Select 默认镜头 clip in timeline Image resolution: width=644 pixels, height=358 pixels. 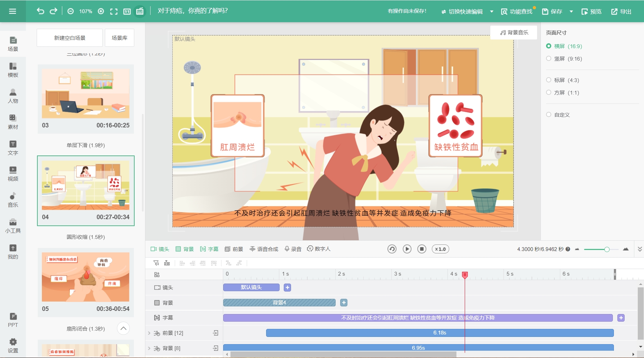pos(251,287)
